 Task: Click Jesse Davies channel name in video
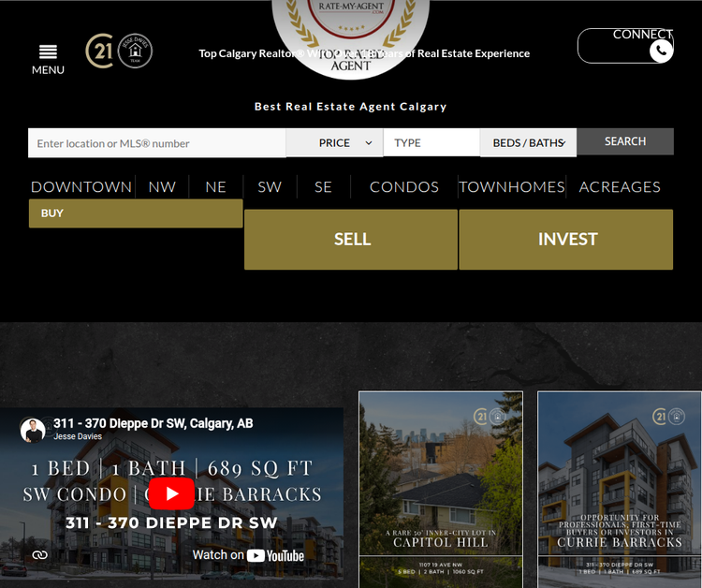(78, 436)
